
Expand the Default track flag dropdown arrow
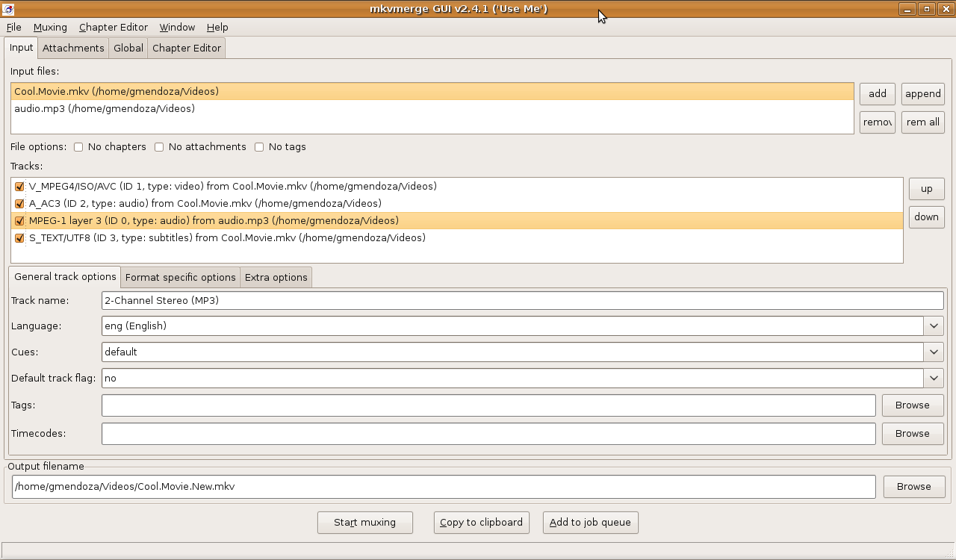(x=934, y=378)
